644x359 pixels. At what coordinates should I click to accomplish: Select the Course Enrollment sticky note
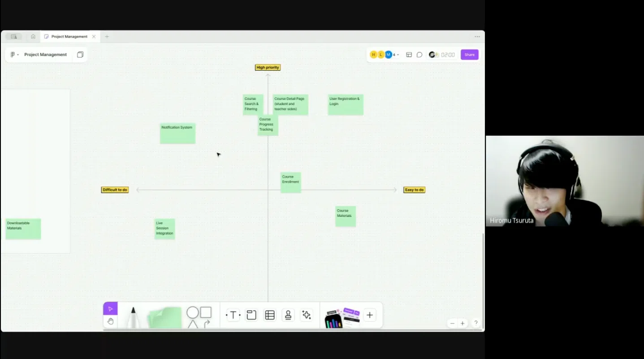coord(291,182)
